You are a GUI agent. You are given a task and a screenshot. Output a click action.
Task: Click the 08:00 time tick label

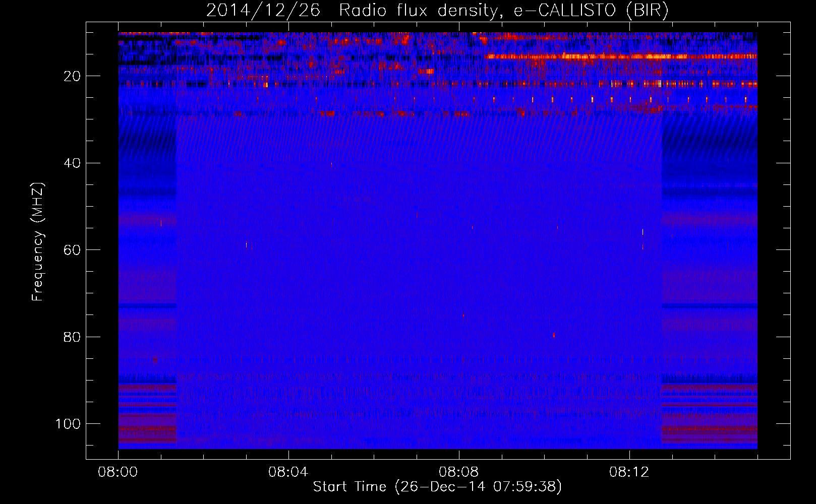pos(118,472)
